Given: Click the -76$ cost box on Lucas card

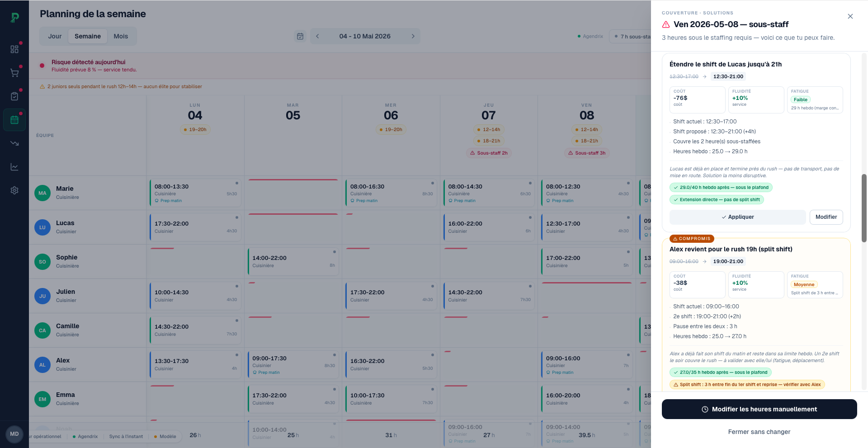Looking at the screenshot, I should click(x=697, y=100).
